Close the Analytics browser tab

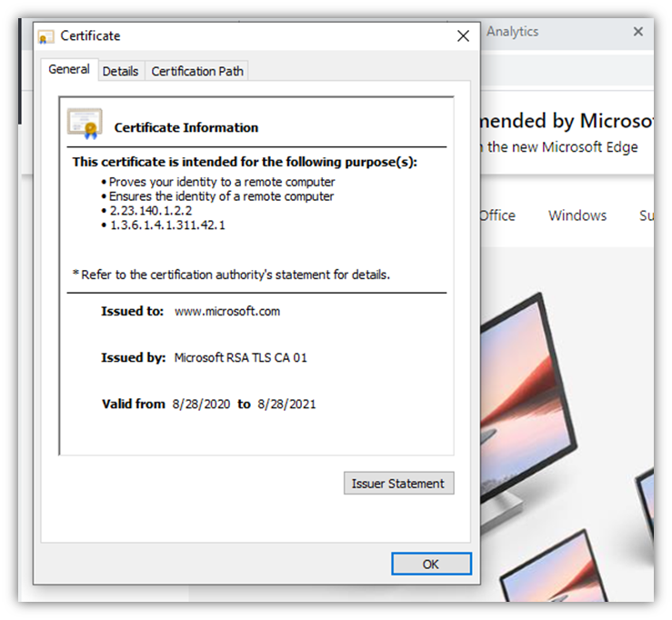[x=637, y=31]
